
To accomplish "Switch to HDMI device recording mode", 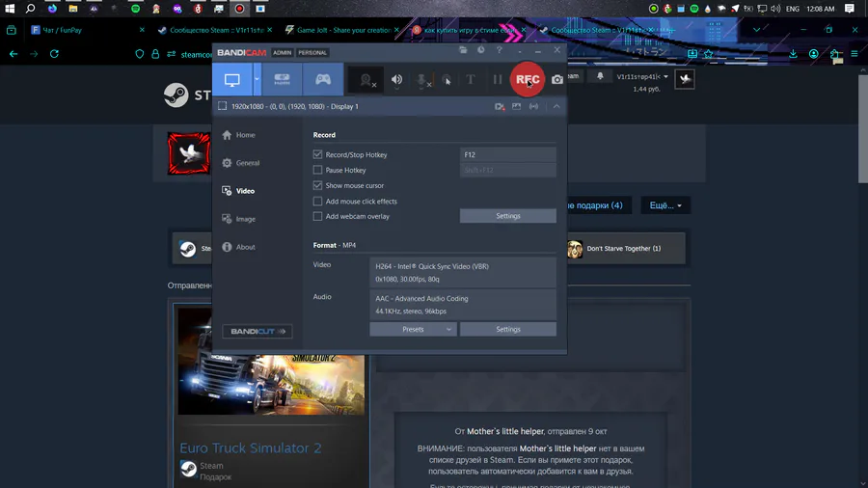I will [282, 79].
